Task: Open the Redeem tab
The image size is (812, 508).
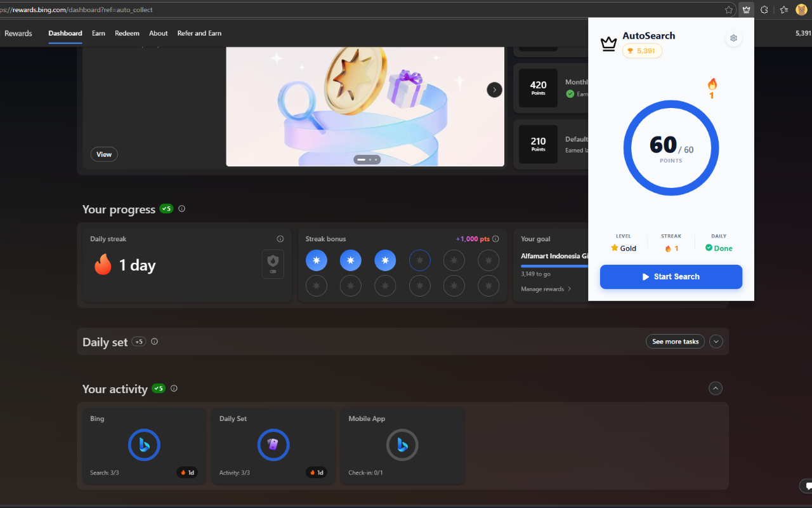Action: pyautogui.click(x=127, y=33)
